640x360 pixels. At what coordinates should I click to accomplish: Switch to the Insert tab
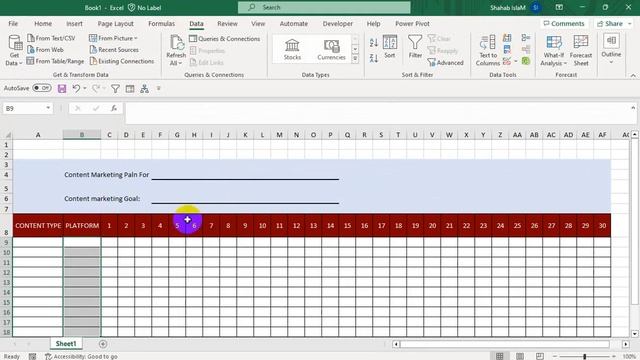74,24
